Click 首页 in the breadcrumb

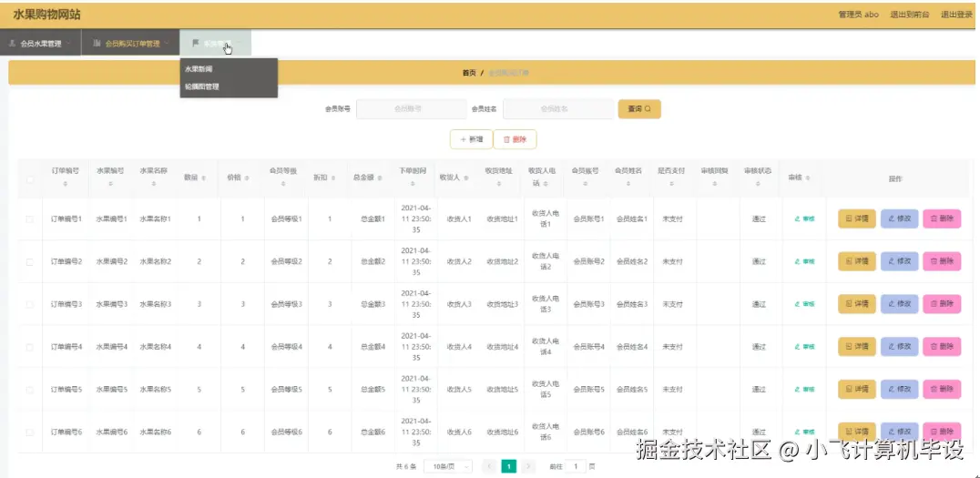point(469,73)
